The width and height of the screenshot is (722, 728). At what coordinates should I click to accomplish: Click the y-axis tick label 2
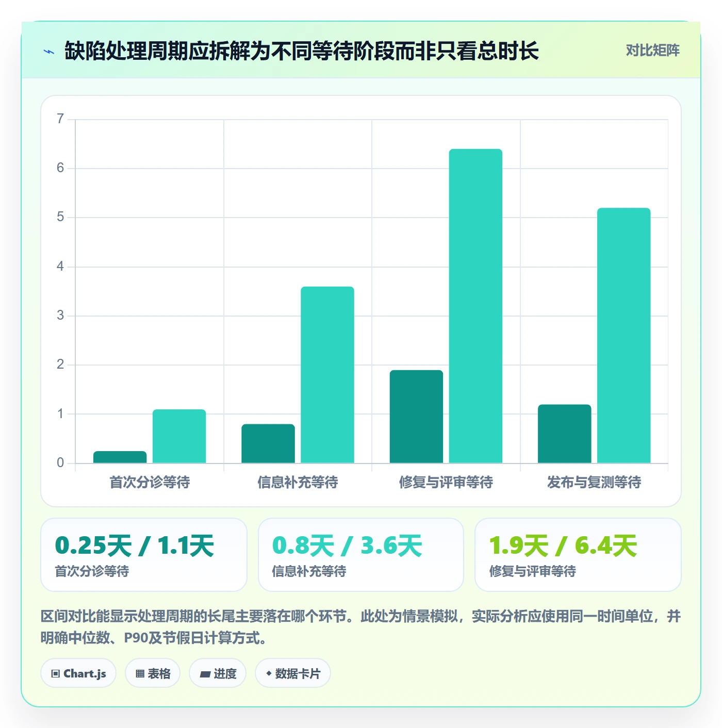coord(60,365)
